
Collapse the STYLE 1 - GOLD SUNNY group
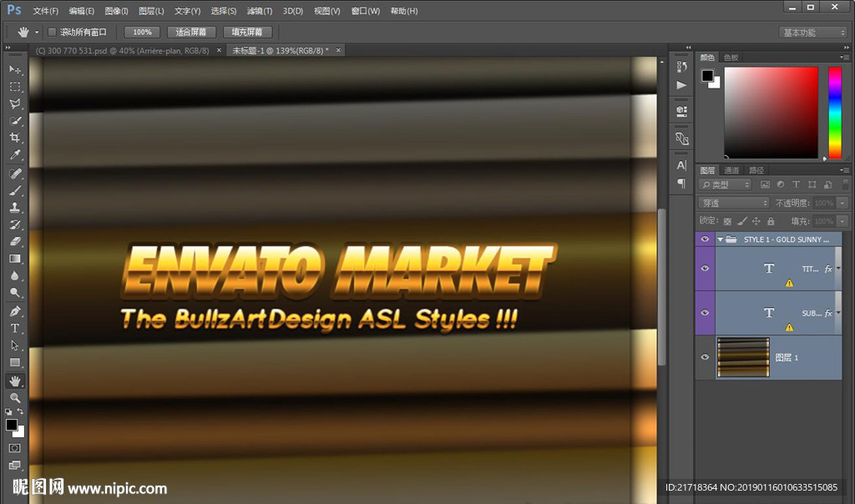[x=720, y=239]
